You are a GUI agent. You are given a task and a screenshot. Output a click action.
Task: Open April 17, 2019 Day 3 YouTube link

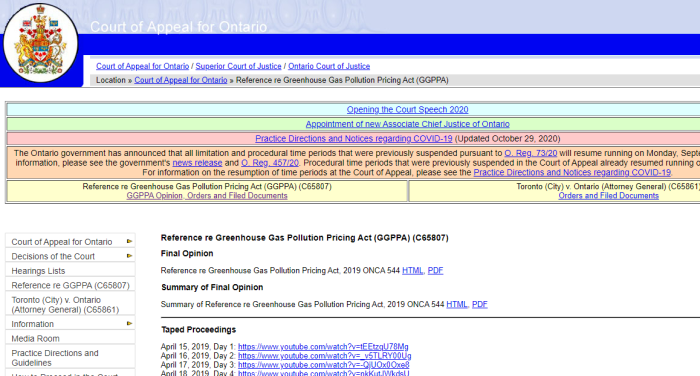[324, 365]
